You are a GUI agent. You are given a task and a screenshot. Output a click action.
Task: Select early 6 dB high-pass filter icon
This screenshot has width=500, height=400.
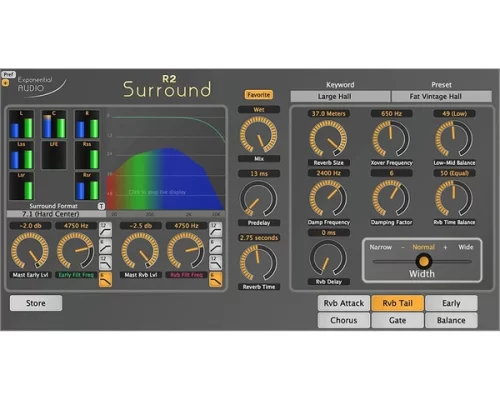coord(105,246)
